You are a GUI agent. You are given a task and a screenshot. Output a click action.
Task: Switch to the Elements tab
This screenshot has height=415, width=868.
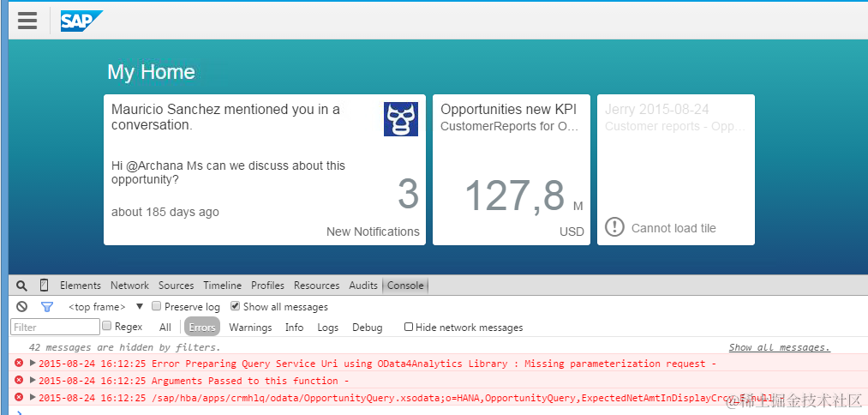[81, 286]
